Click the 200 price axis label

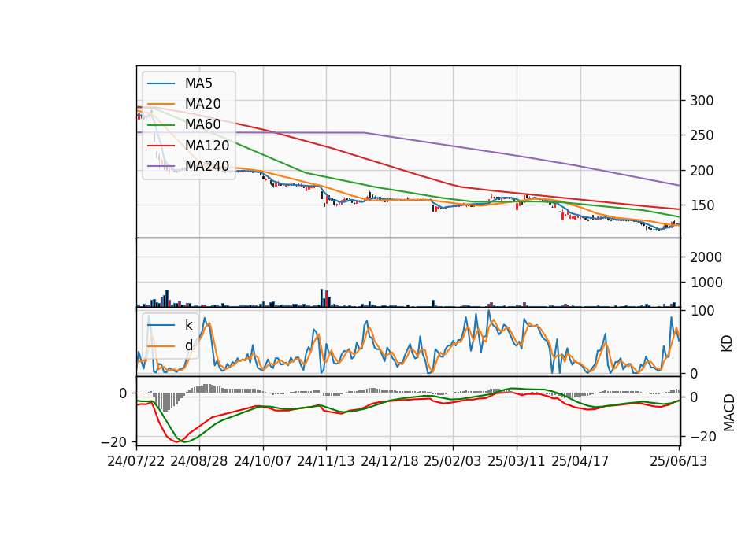coord(702,171)
